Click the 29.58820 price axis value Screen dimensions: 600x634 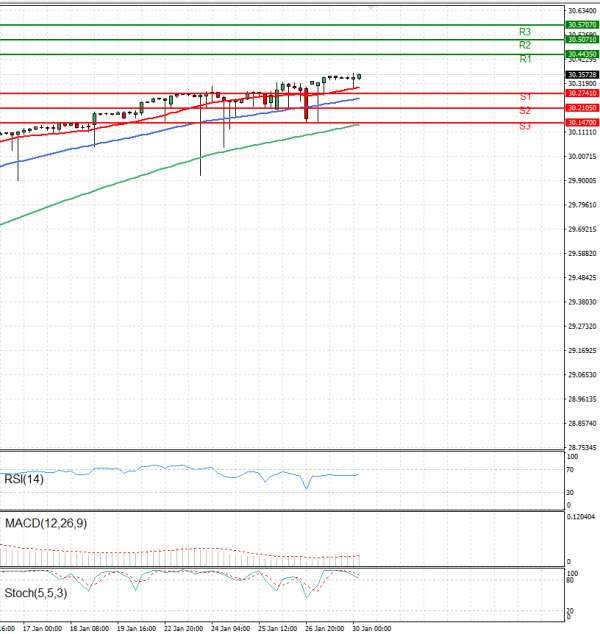[x=582, y=254]
